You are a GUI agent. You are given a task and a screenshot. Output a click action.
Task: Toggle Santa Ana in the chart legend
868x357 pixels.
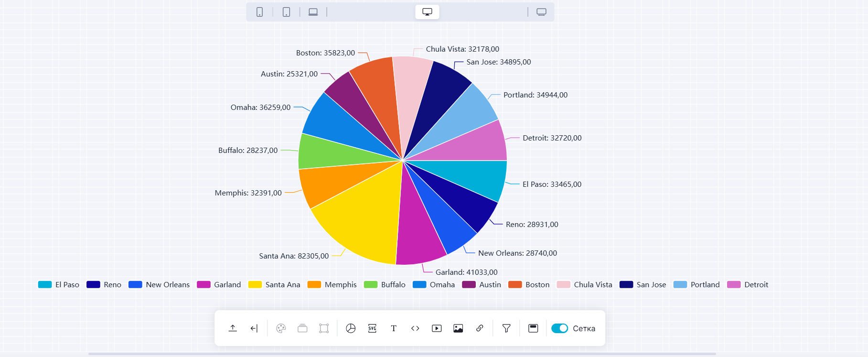(274, 285)
